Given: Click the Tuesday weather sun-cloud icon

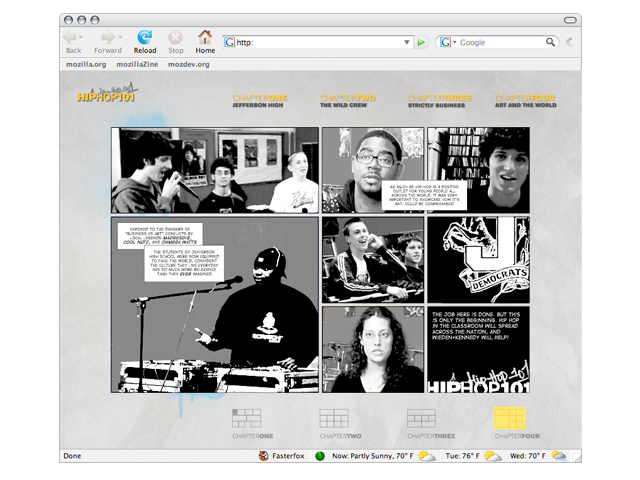Looking at the screenshot, I should pos(493,456).
